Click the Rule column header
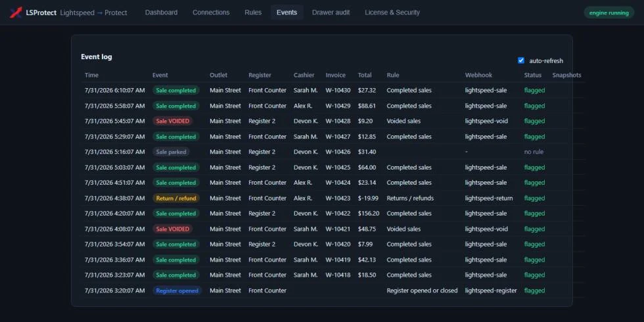This screenshot has height=322, width=644. 393,75
